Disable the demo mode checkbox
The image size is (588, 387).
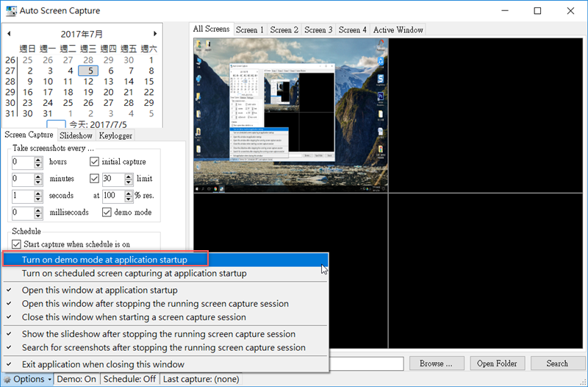107,213
